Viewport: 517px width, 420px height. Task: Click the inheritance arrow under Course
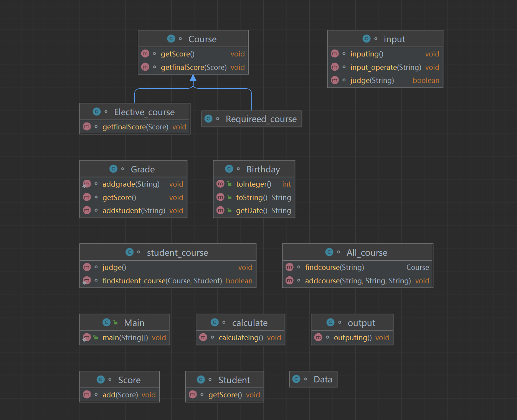coord(193,78)
